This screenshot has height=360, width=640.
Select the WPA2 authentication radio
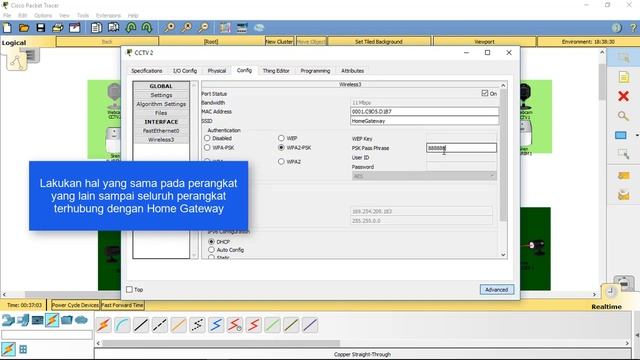pos(281,161)
